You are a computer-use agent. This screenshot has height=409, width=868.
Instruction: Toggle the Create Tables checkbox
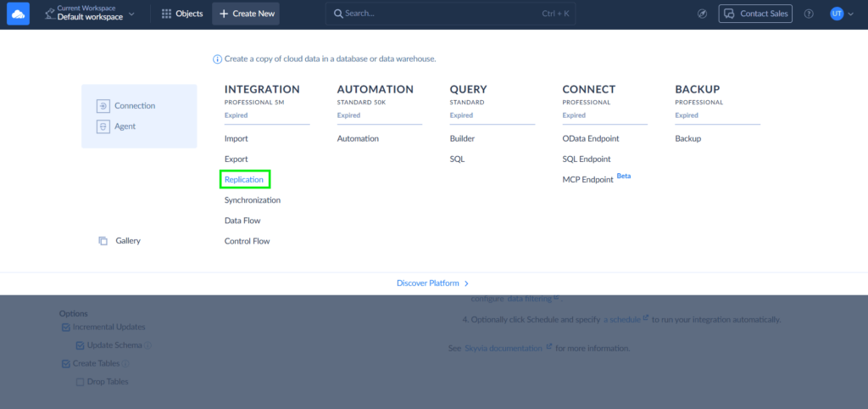pos(66,364)
